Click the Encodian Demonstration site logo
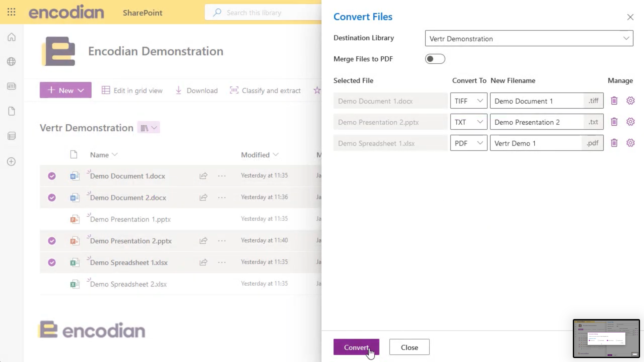Viewport: 644px width, 362px height. pyautogui.click(x=59, y=51)
